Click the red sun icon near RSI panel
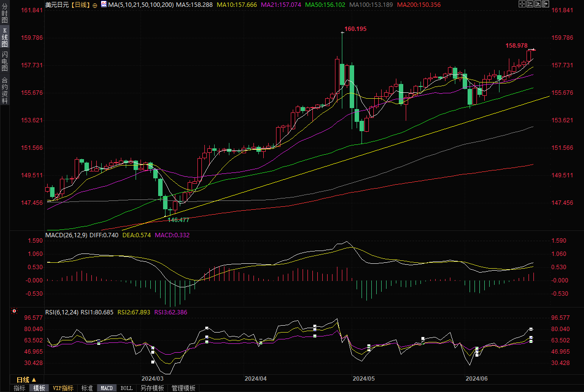584x392 pixels. 14,311
